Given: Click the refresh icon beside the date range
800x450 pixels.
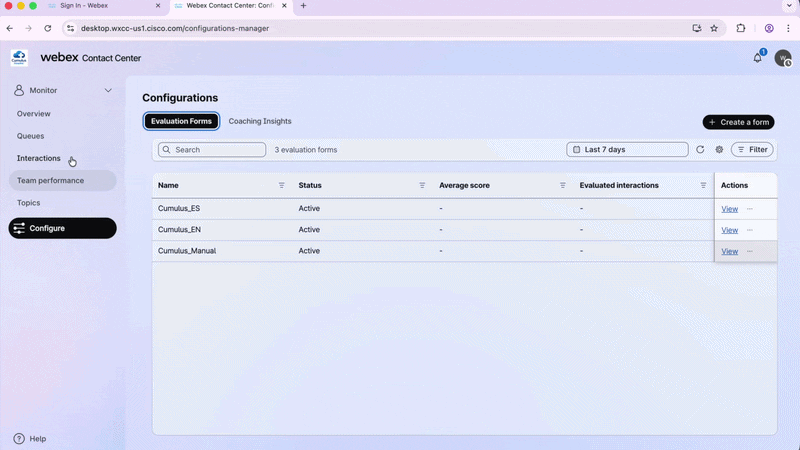Looking at the screenshot, I should 700,149.
